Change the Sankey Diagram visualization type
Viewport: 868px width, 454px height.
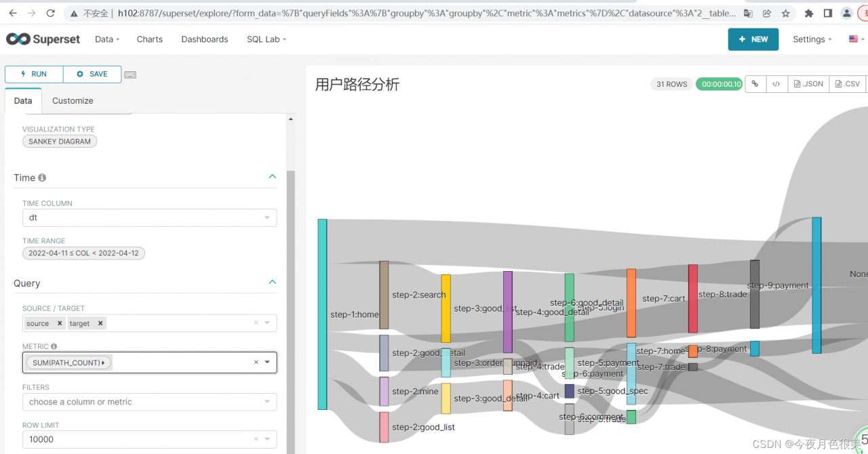60,142
